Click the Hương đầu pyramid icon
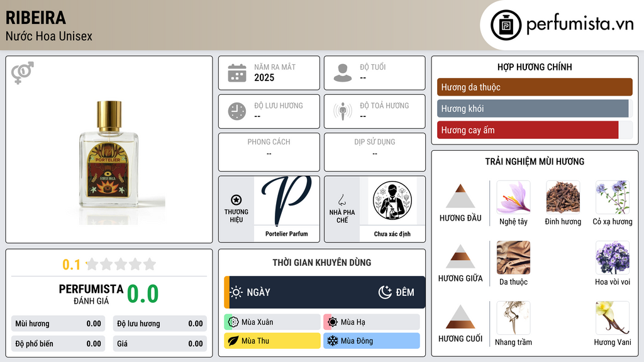 coord(460,196)
